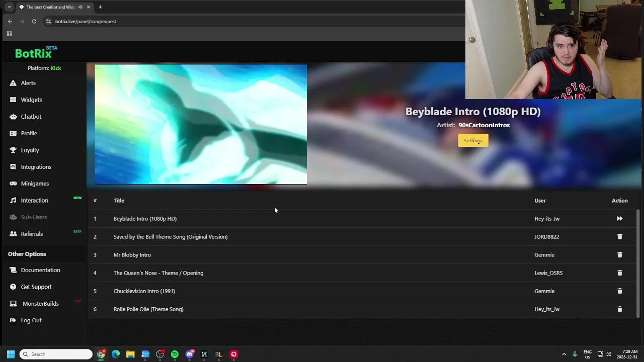Click the Get Support question mark icon
The image size is (644, 362).
[13, 287]
